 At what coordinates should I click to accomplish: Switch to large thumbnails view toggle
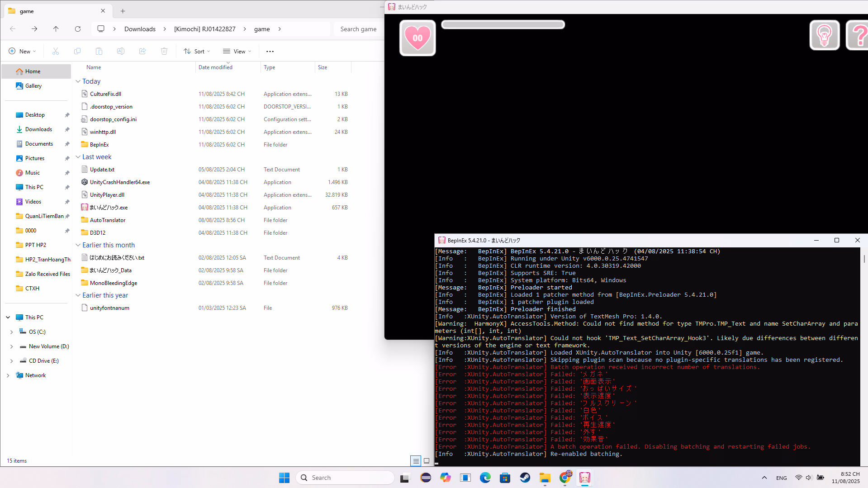pyautogui.click(x=426, y=461)
